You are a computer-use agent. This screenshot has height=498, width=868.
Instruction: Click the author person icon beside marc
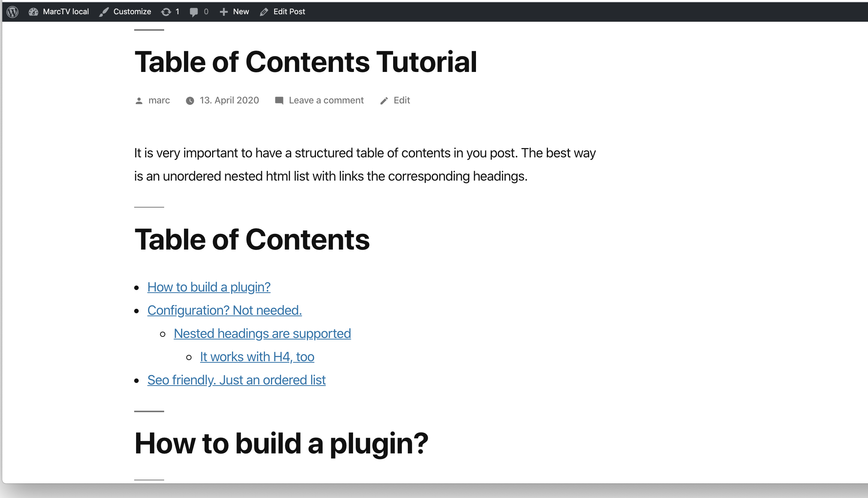coord(139,101)
